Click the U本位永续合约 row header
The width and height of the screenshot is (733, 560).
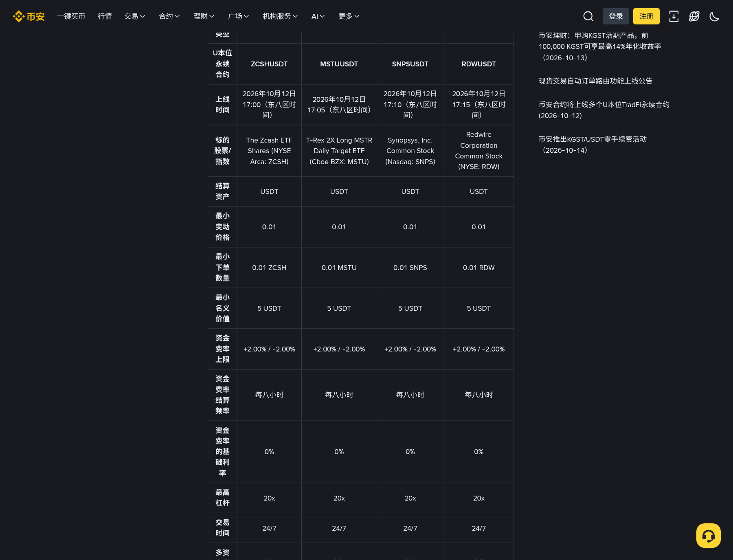(x=222, y=64)
